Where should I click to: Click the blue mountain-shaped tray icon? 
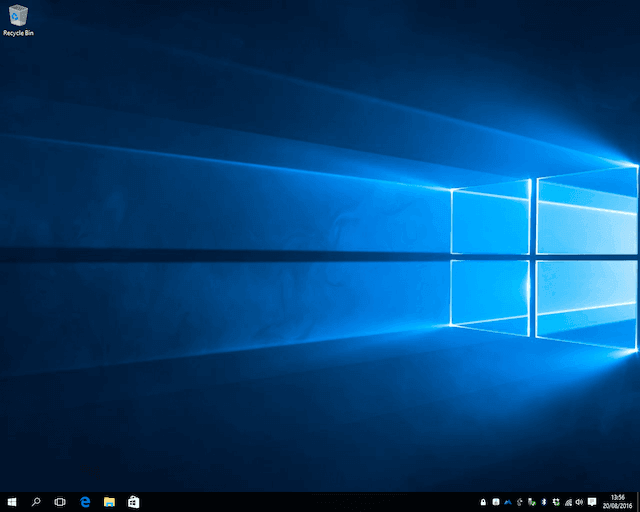coord(508,502)
